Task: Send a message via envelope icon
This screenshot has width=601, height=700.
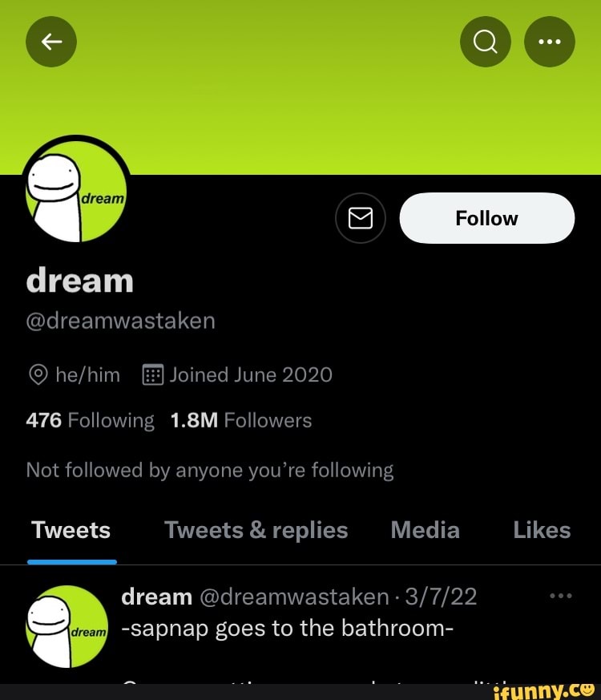Action: (361, 218)
